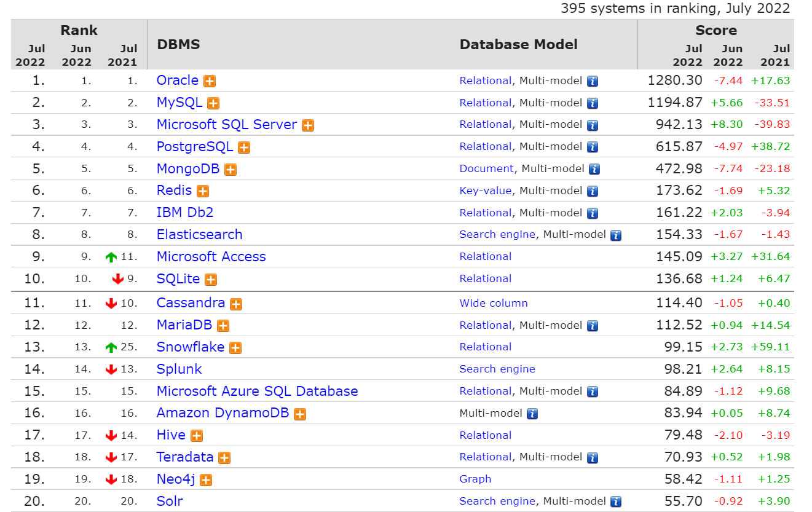The height and width of the screenshot is (512, 812).
Task: Open the Redis DBMS link
Action: 174,191
